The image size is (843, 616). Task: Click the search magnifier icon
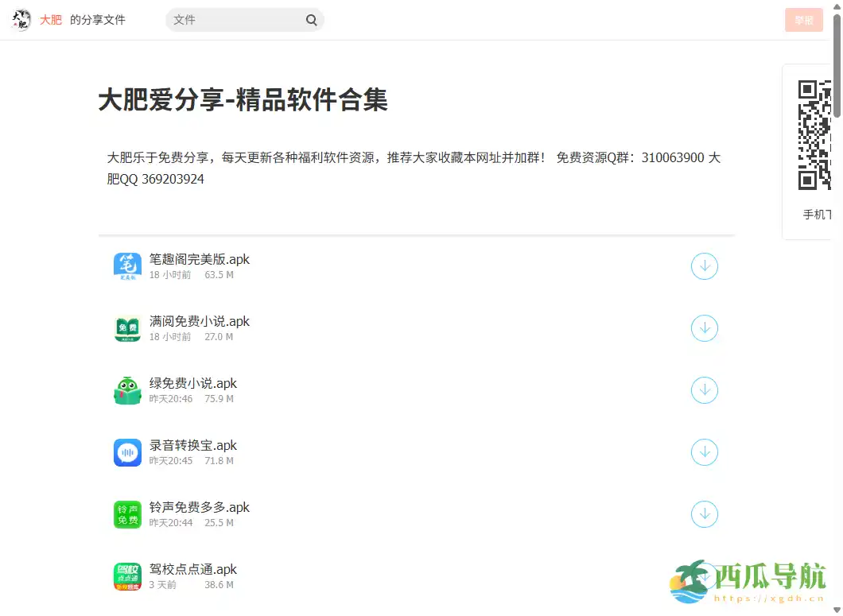[x=311, y=19]
